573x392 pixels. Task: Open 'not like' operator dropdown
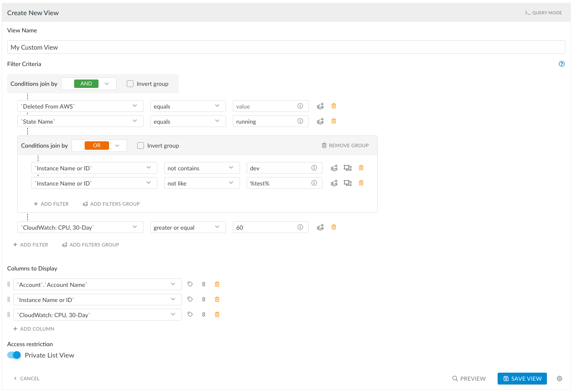[202, 183]
